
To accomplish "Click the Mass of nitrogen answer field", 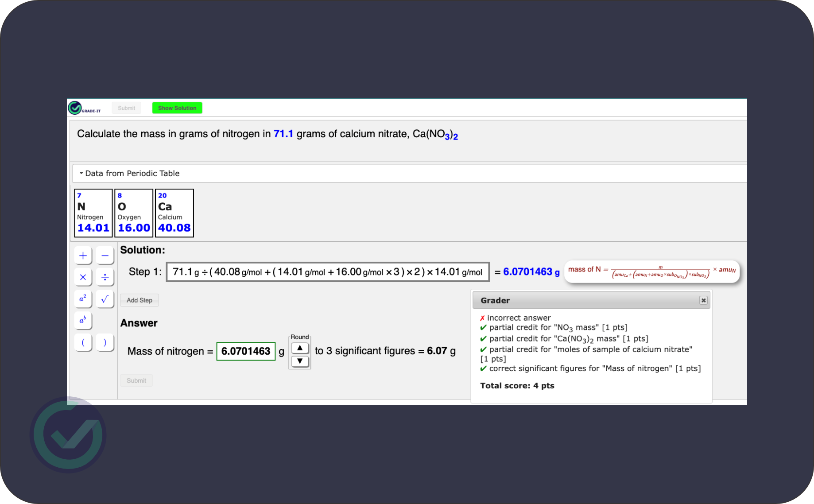I will [x=246, y=351].
